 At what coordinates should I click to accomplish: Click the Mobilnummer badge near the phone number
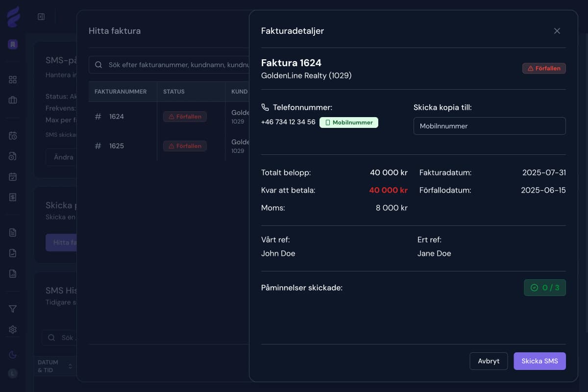click(348, 122)
